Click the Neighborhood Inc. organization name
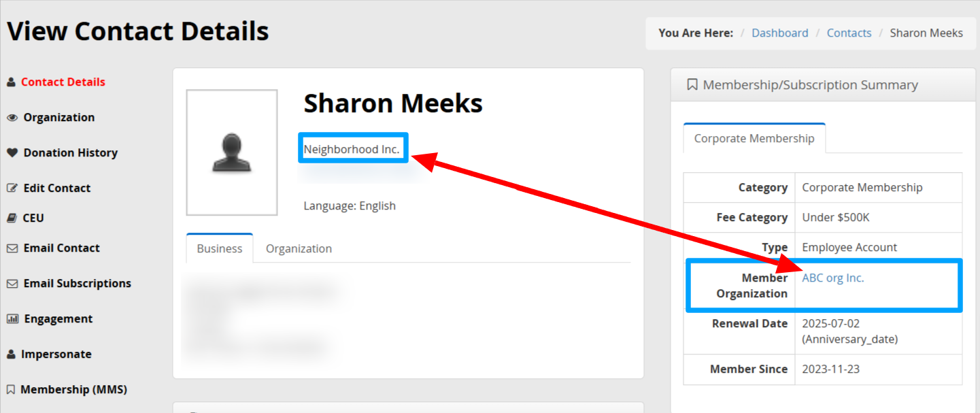The height and width of the screenshot is (413, 980). click(x=352, y=149)
